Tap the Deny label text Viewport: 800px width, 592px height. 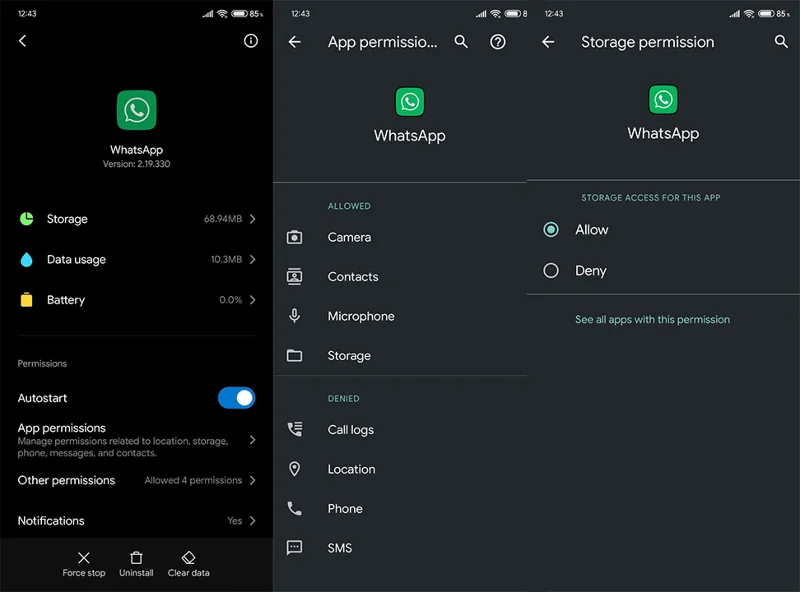coord(591,270)
